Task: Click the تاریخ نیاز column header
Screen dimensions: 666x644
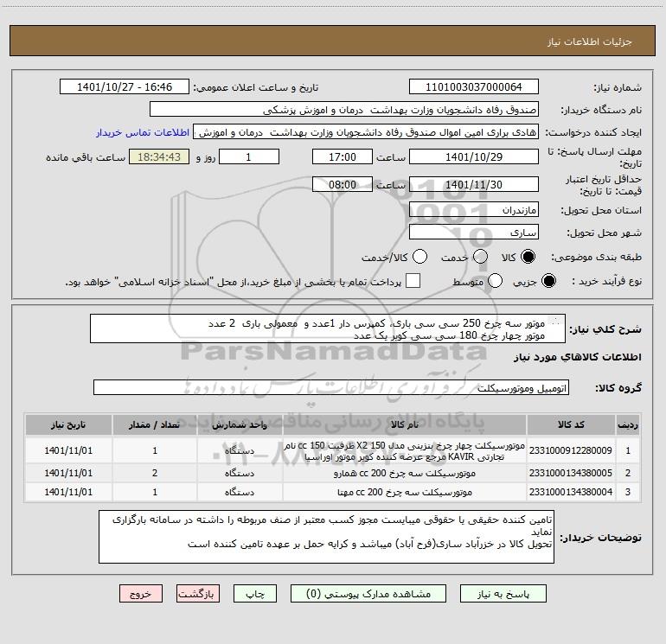Action: click(x=68, y=425)
